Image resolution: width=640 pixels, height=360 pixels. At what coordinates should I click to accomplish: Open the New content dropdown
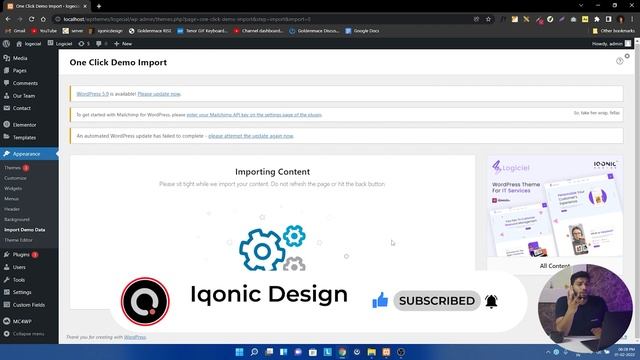tap(123, 44)
